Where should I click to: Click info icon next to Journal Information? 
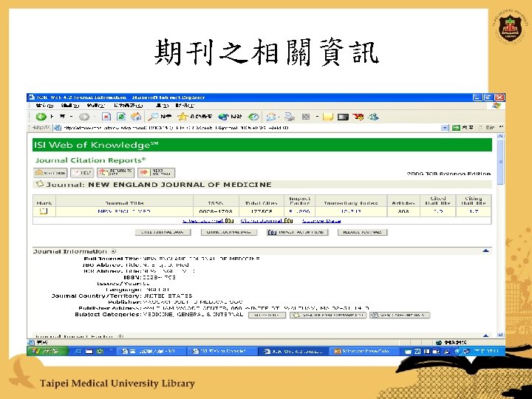(113, 251)
